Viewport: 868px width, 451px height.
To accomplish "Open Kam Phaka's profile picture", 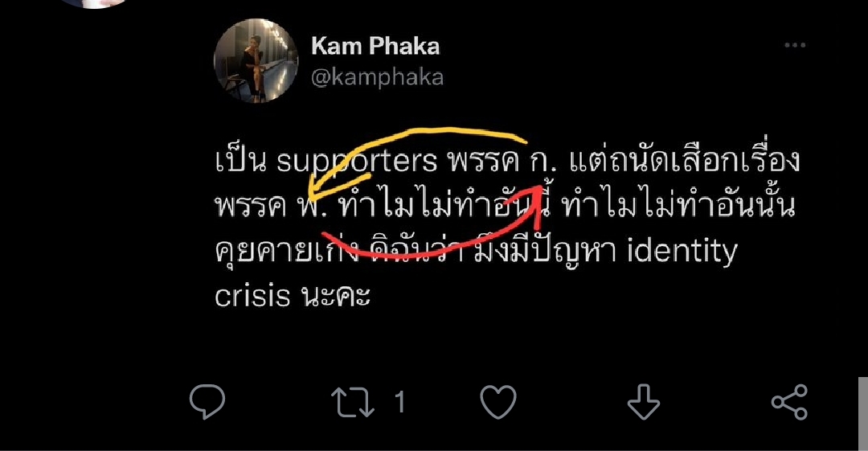I will [256, 61].
